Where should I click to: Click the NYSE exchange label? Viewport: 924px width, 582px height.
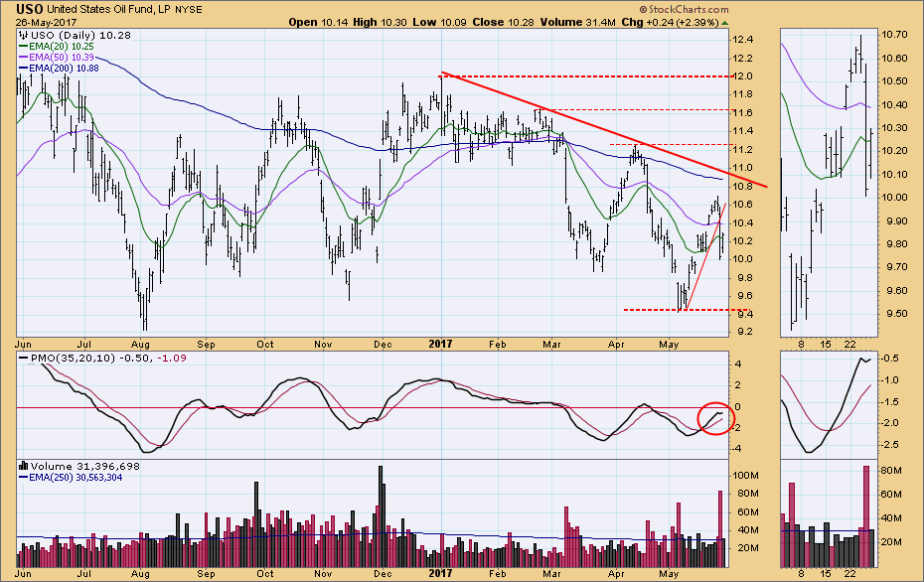[189, 10]
